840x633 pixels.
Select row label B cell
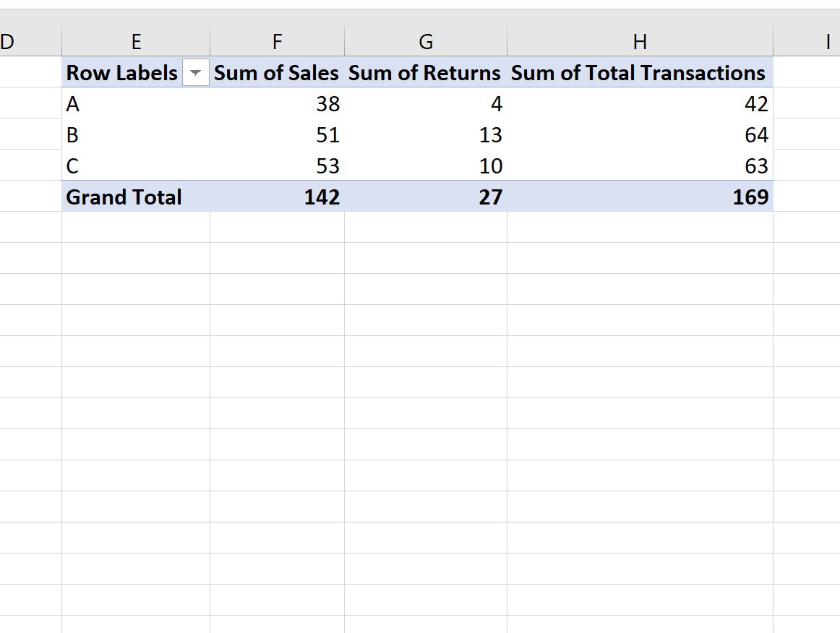click(x=136, y=134)
